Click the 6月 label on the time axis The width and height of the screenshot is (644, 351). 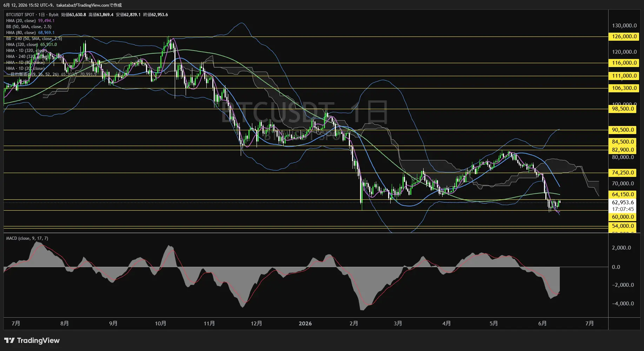click(543, 324)
